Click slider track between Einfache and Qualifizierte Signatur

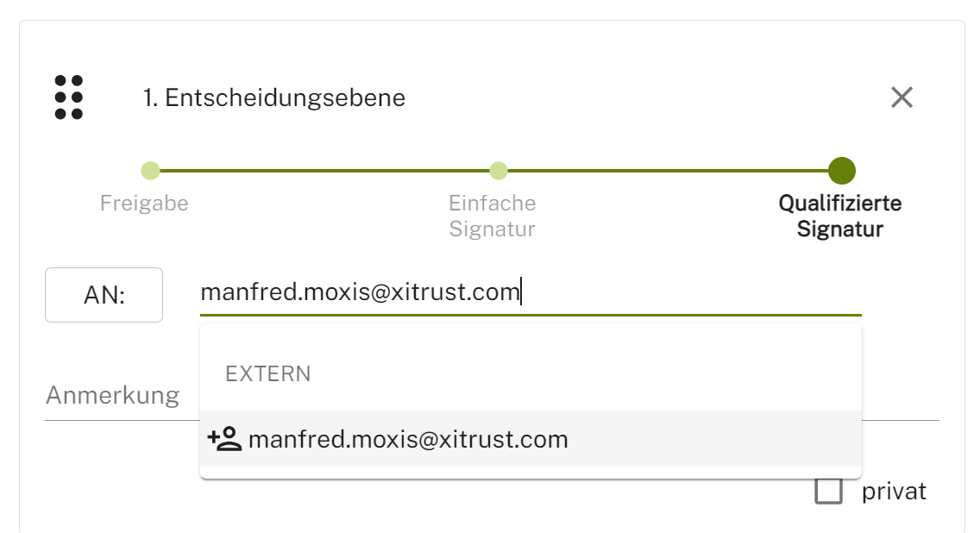click(664, 171)
